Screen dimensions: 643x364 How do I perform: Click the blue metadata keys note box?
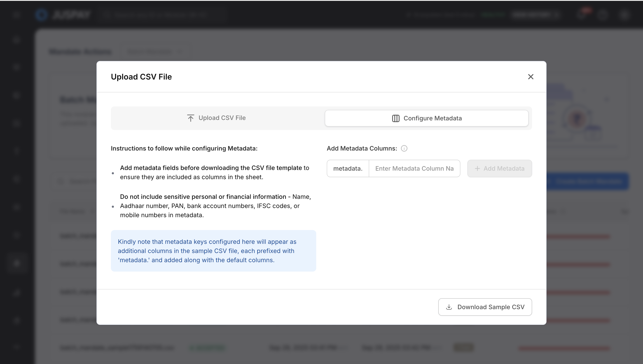click(x=213, y=251)
